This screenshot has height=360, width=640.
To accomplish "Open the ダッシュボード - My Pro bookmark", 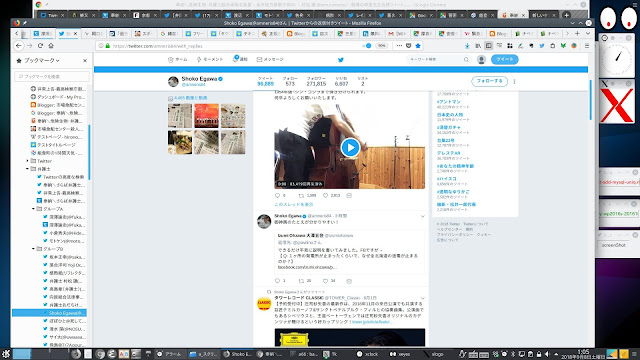I will coord(58,97).
